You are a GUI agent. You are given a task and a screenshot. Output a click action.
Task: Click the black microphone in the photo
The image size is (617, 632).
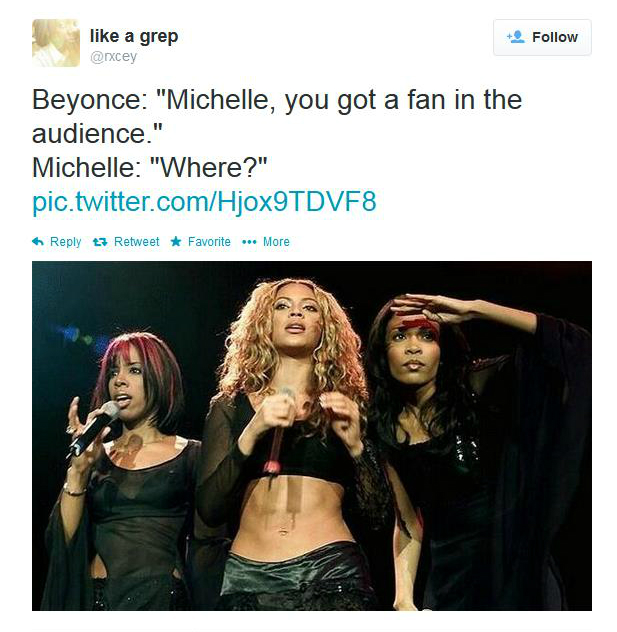pos(93,428)
